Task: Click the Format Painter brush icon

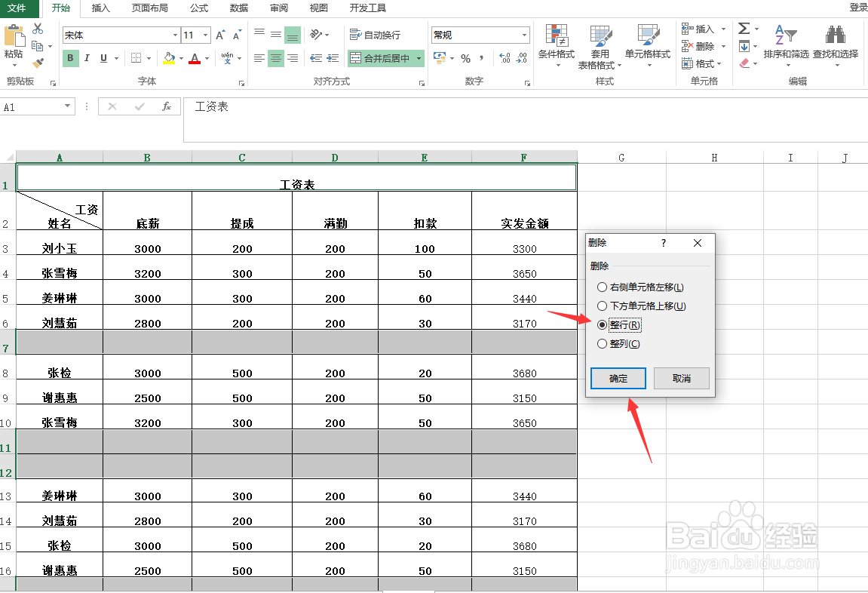Action: [38, 63]
